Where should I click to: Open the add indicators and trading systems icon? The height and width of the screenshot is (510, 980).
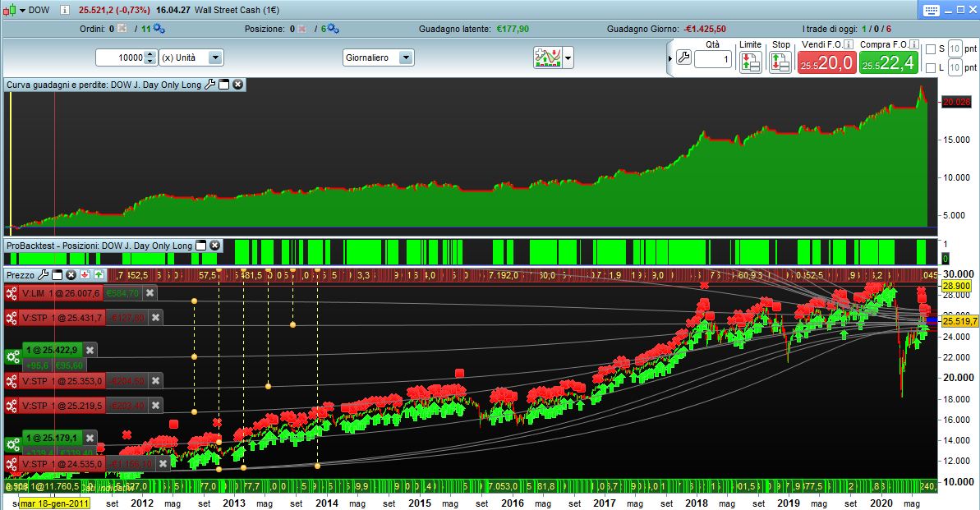point(547,57)
